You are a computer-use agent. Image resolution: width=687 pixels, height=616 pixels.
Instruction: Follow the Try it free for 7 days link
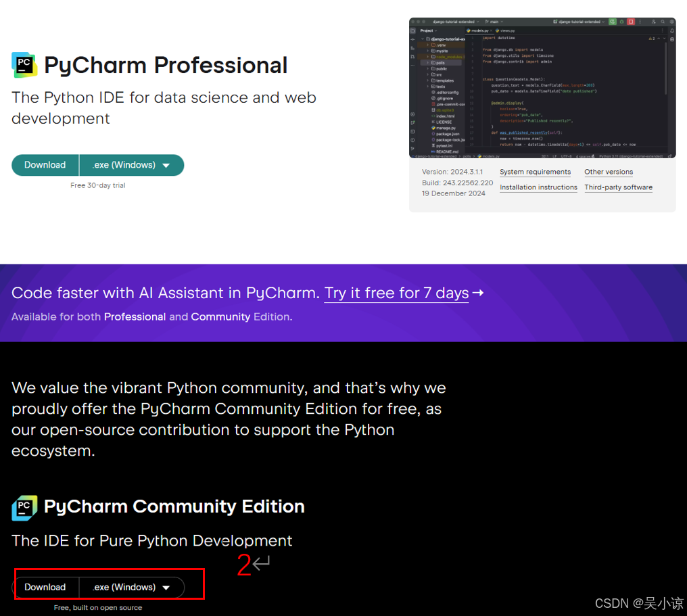pos(396,293)
